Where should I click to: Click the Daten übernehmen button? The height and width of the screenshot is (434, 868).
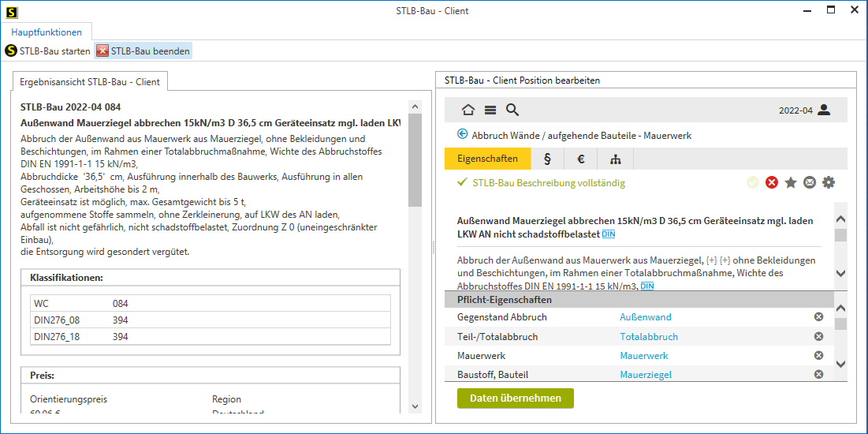[515, 398]
